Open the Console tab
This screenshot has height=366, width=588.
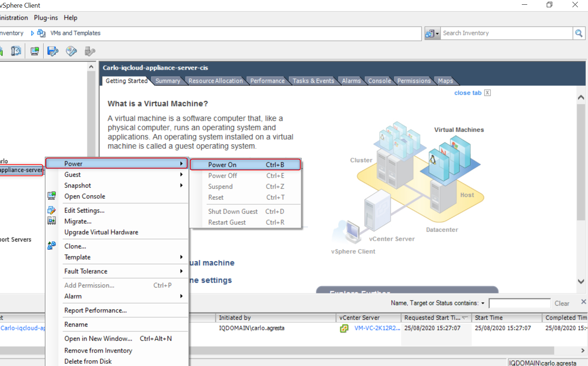coord(379,81)
